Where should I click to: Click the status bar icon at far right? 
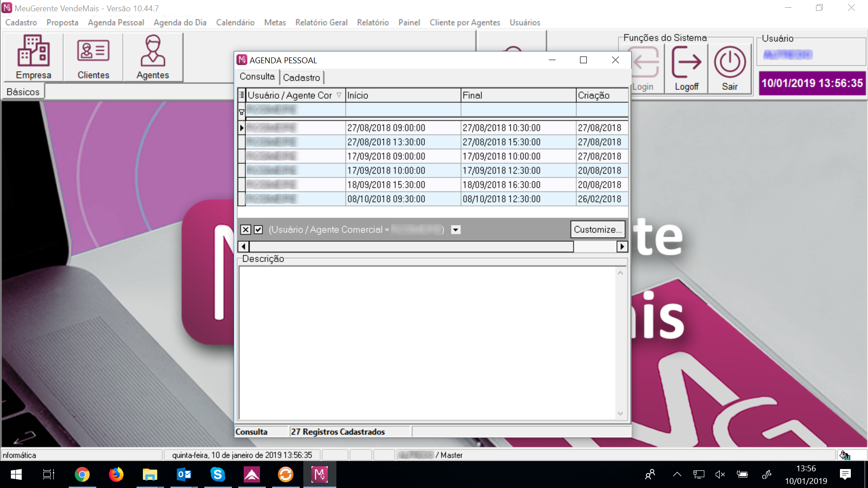click(x=844, y=455)
